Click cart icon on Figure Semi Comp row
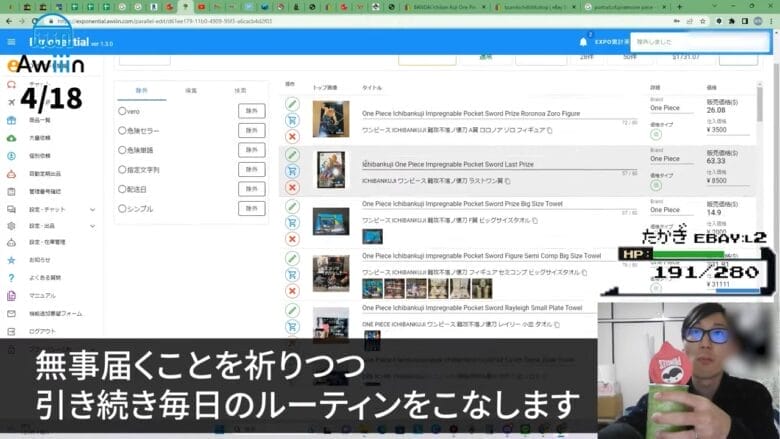The width and height of the screenshot is (780, 439). click(292, 274)
